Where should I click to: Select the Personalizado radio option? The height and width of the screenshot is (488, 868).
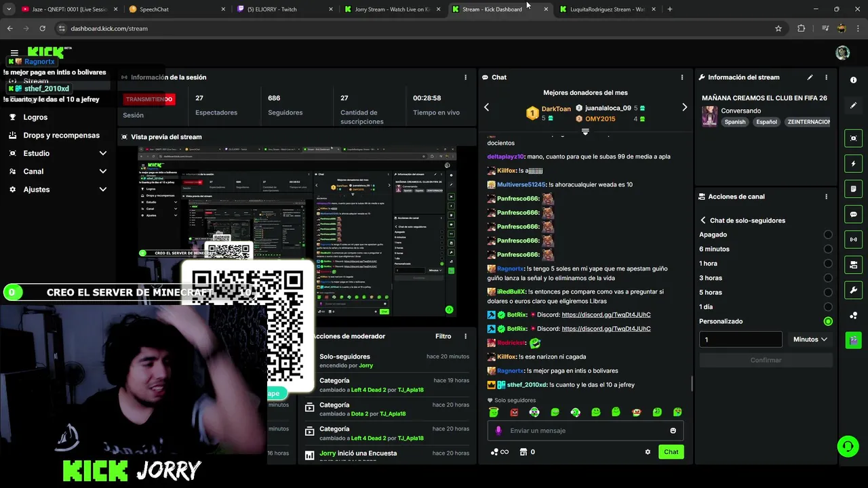(828, 321)
